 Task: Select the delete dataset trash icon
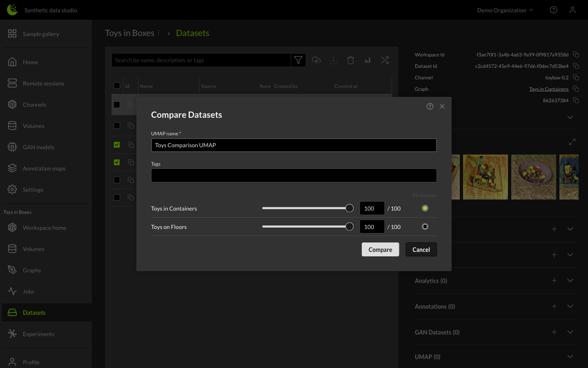tap(350, 60)
